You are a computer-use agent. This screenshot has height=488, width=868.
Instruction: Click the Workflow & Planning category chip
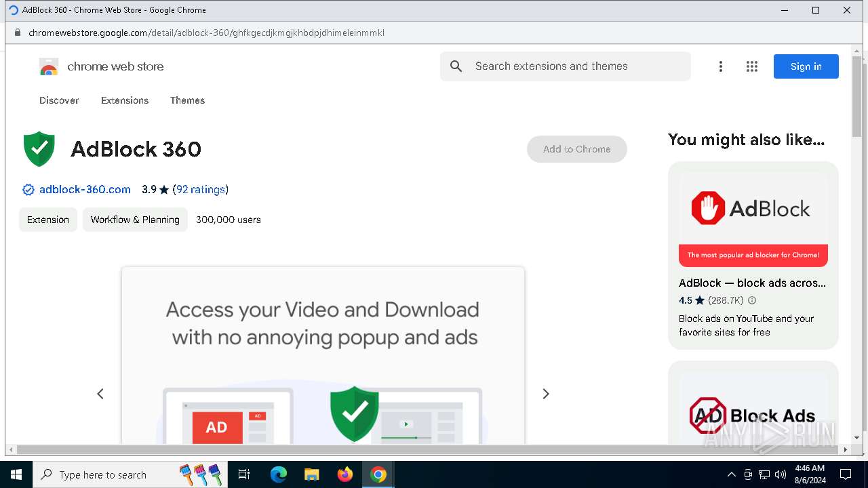click(x=135, y=220)
